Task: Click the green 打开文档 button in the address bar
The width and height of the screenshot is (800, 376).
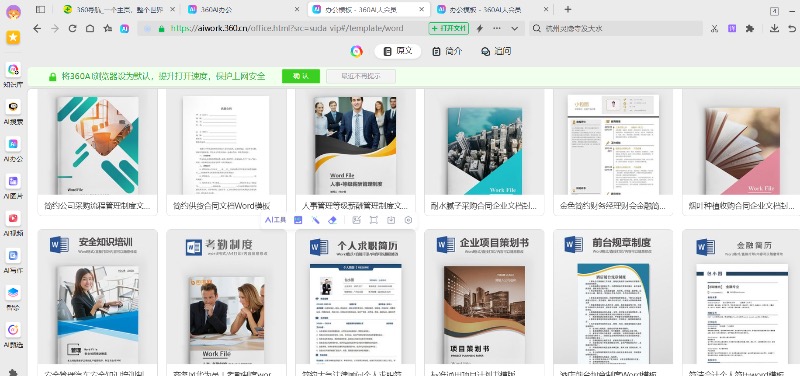Action: [x=449, y=29]
